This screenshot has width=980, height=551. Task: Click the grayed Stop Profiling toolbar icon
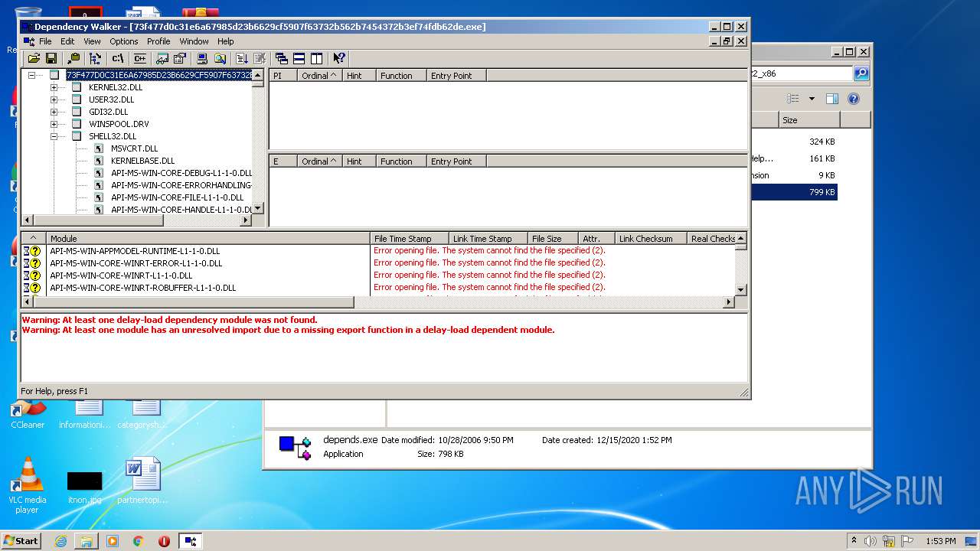click(260, 58)
